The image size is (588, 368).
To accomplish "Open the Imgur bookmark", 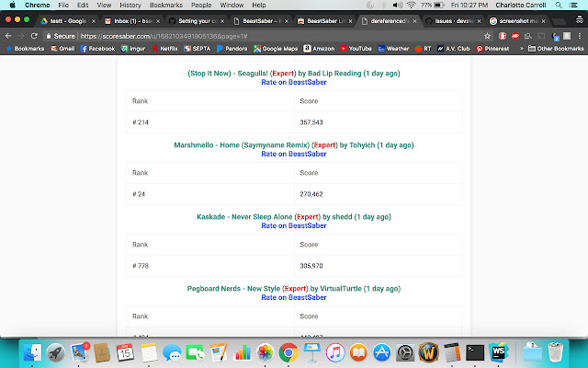I will (x=133, y=49).
